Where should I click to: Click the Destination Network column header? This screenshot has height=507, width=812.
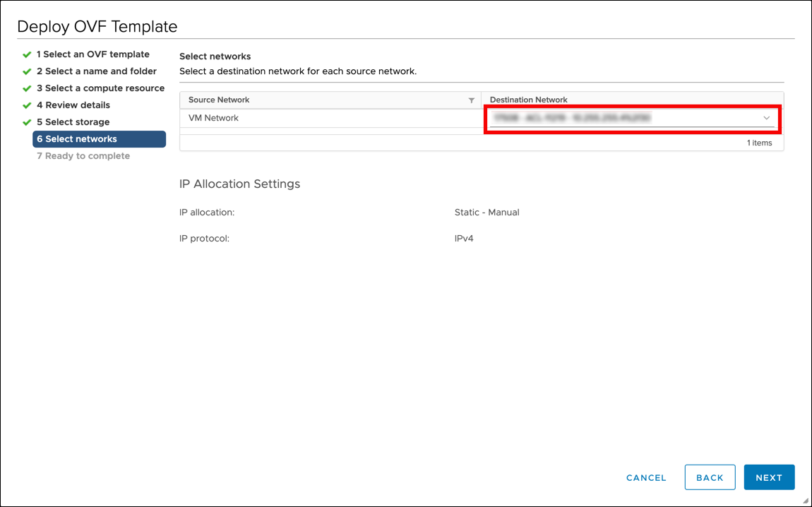point(529,100)
